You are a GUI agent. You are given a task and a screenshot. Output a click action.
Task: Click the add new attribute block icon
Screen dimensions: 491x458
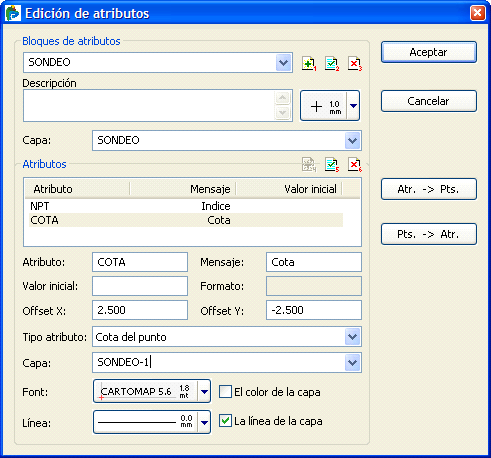(x=309, y=63)
